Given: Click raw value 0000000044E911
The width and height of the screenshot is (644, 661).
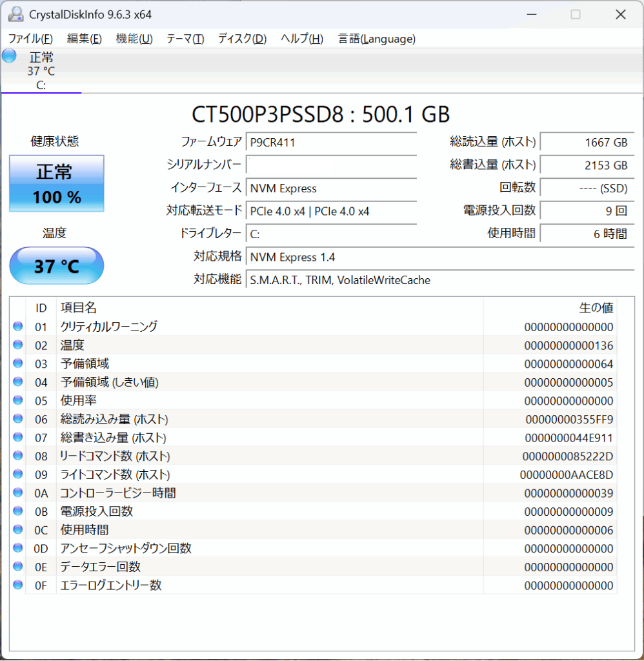Looking at the screenshot, I should pos(569,438).
